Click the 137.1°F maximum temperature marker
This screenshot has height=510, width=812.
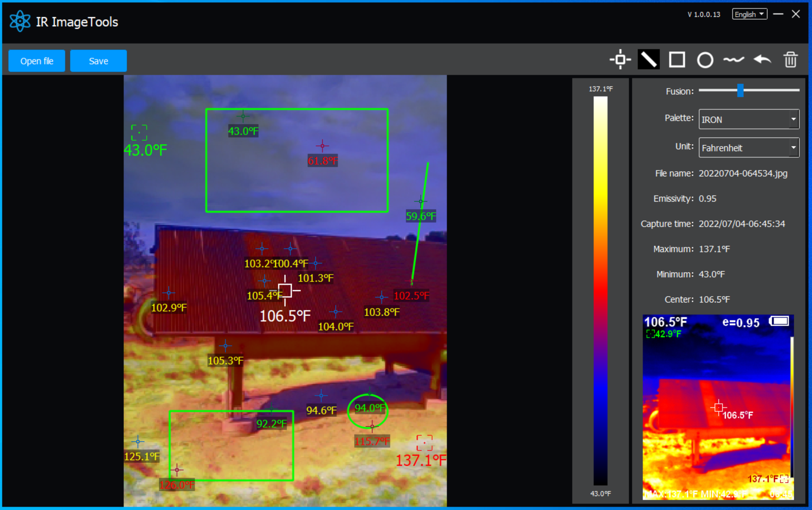coord(424,442)
